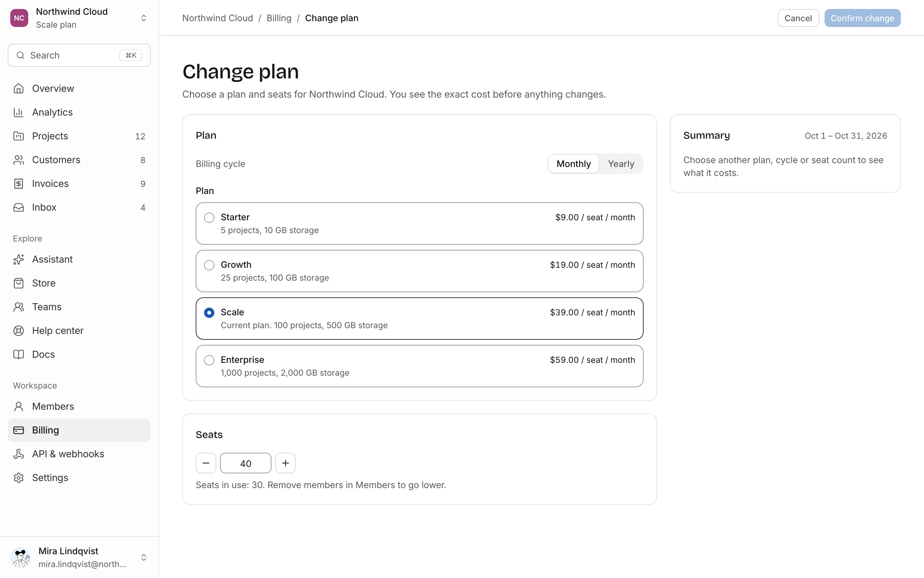This screenshot has width=924, height=578.
Task: Click the Store shopping bag icon
Action: (18, 283)
